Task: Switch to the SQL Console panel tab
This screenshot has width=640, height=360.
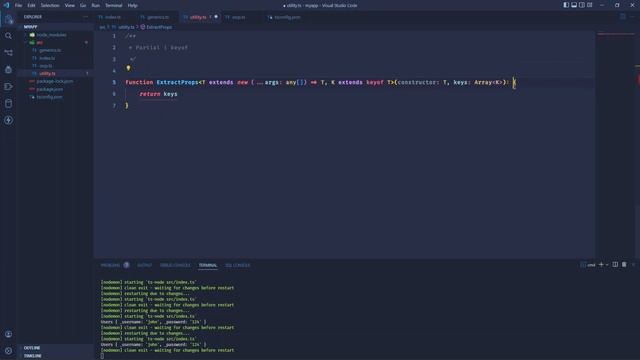Action: point(238,265)
